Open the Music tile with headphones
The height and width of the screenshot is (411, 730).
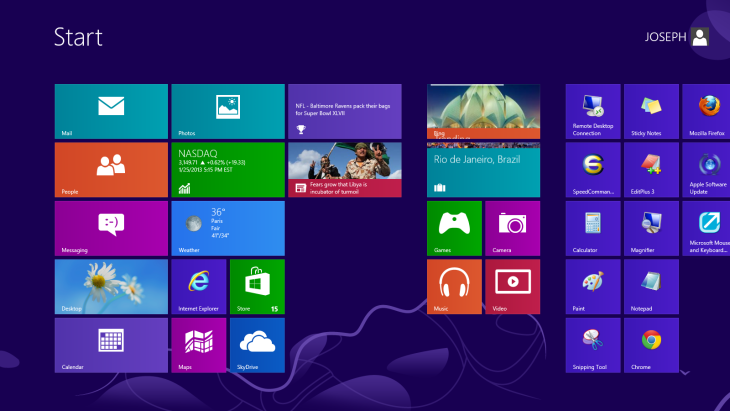coord(454,286)
